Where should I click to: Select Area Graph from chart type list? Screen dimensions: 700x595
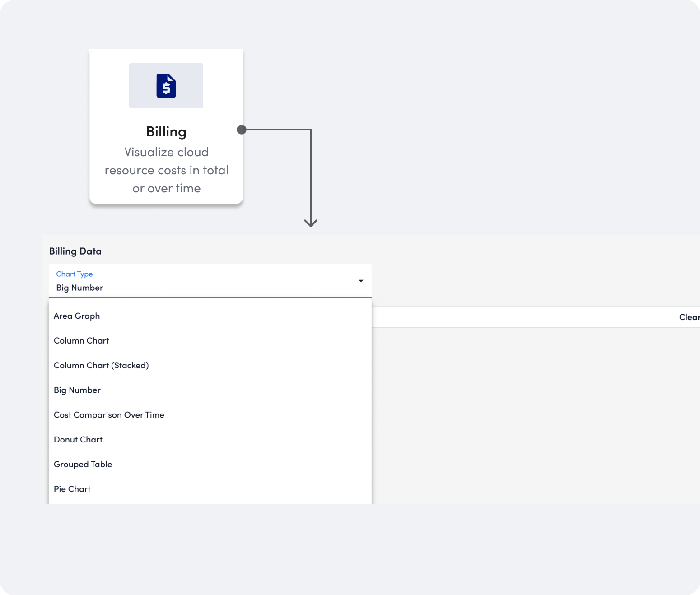coord(210,316)
